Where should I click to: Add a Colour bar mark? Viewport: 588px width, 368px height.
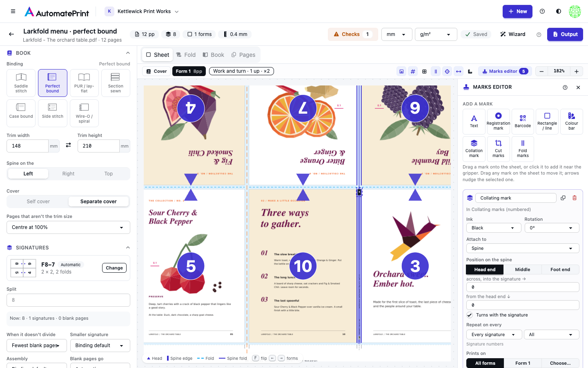[x=572, y=121]
